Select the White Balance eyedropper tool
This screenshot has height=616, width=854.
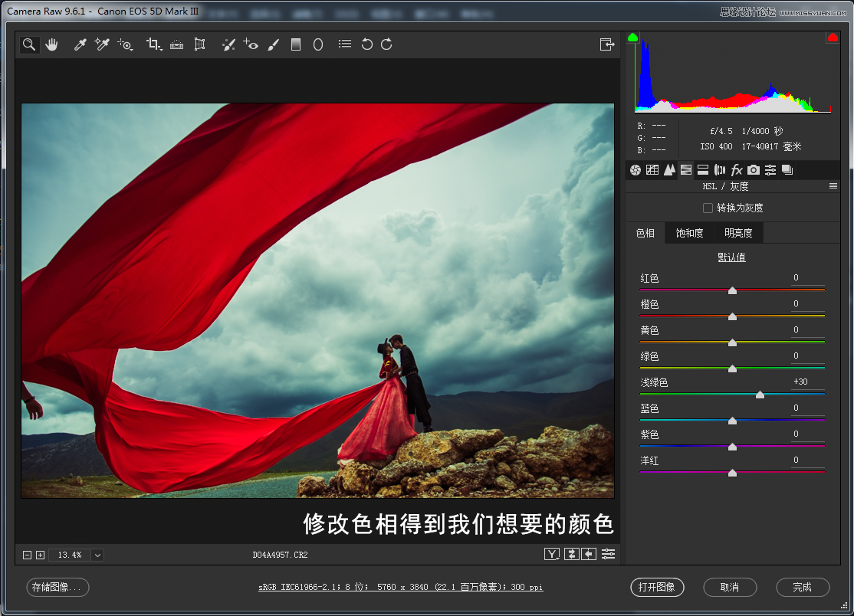[x=80, y=44]
